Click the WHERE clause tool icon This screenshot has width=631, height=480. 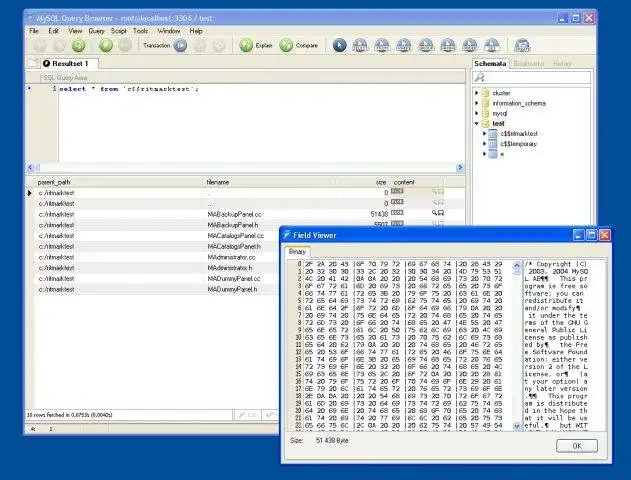coord(404,45)
